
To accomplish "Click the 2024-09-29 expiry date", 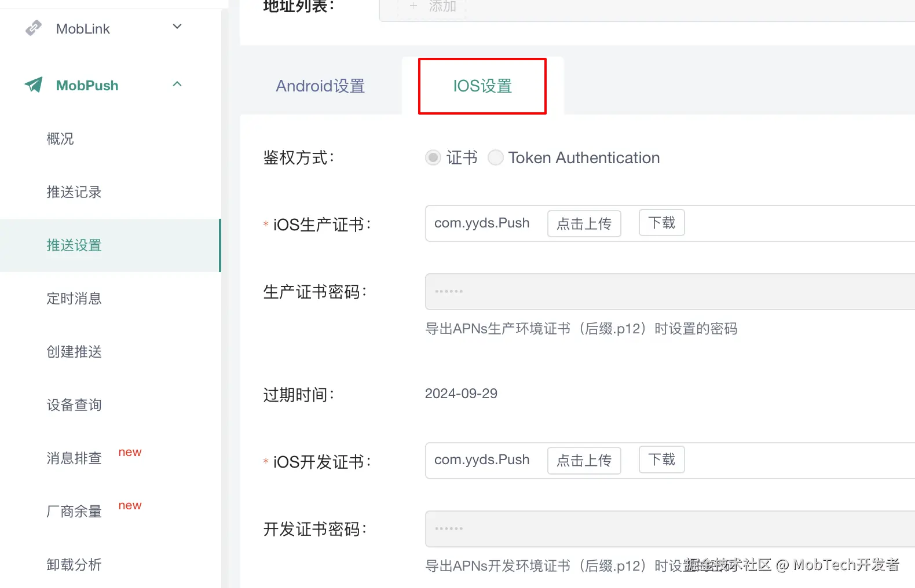I will (461, 394).
